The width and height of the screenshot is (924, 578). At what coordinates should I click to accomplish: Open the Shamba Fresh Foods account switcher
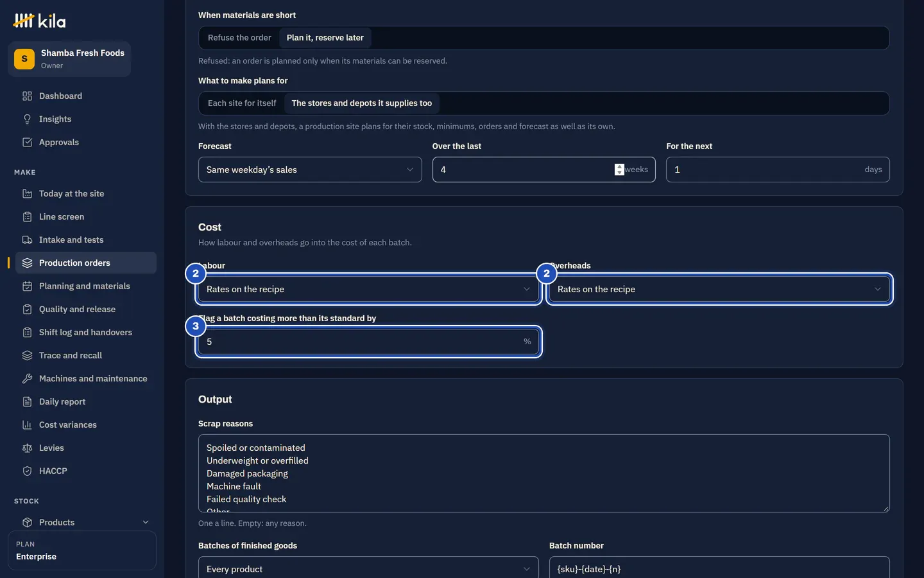[69, 59]
